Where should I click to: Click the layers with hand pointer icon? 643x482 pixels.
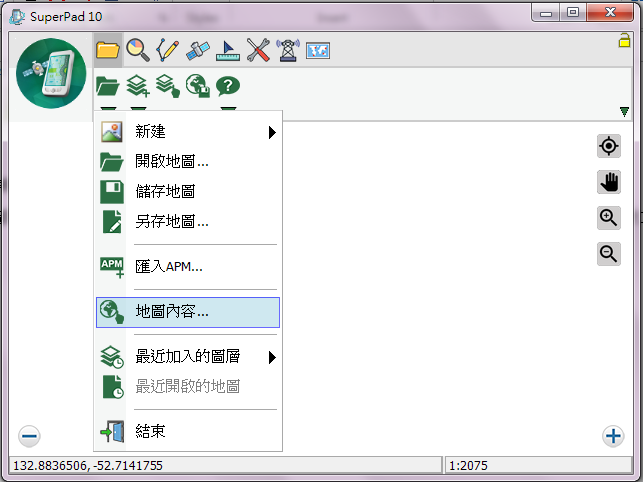click(167, 86)
